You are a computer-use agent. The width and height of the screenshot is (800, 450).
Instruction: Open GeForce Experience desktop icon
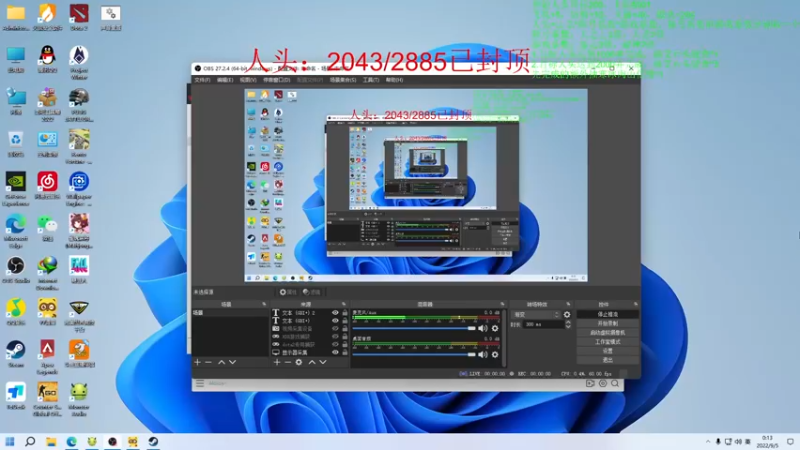coord(16,189)
